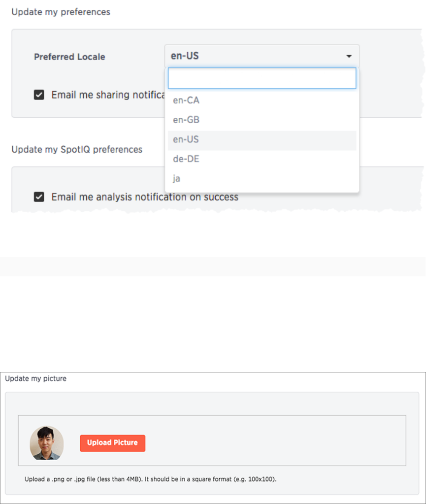Choose the ja locale option

coord(262,179)
